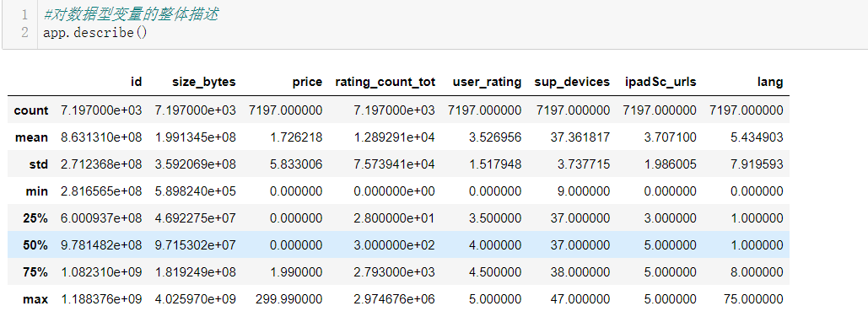The height and width of the screenshot is (322, 868).
Task: Select the price column header
Action: 307,83
